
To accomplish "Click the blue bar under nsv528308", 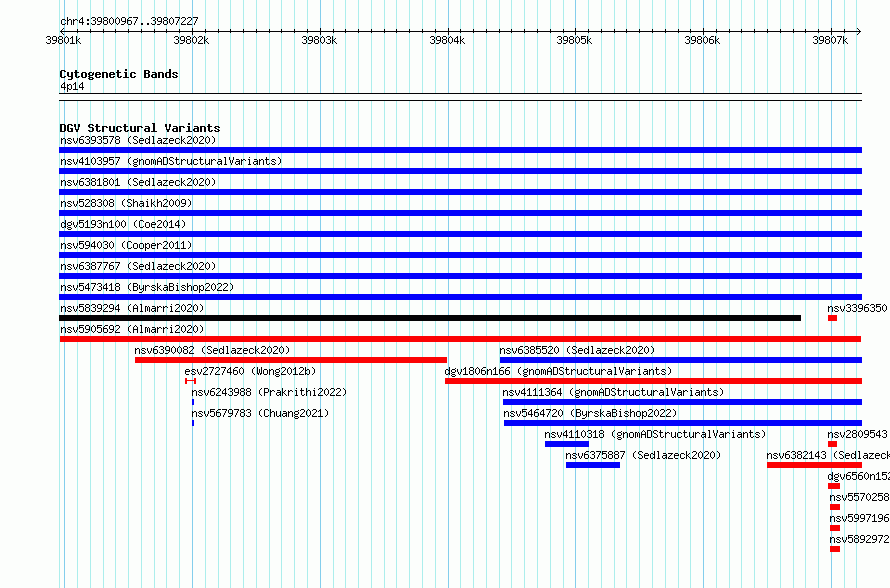I will click(x=460, y=213).
